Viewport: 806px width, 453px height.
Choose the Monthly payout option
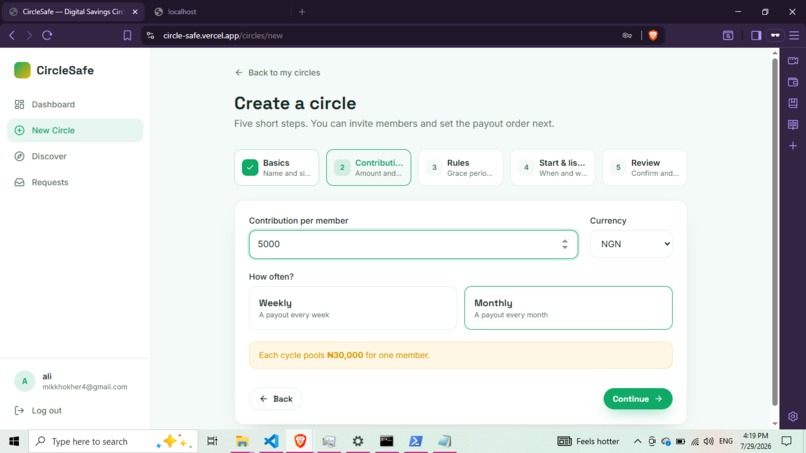568,308
